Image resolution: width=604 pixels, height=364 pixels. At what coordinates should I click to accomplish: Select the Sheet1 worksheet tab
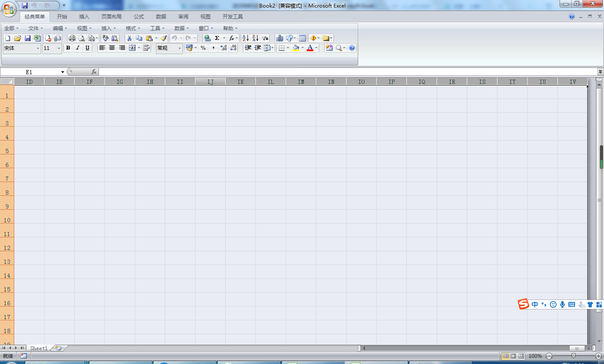(x=39, y=348)
